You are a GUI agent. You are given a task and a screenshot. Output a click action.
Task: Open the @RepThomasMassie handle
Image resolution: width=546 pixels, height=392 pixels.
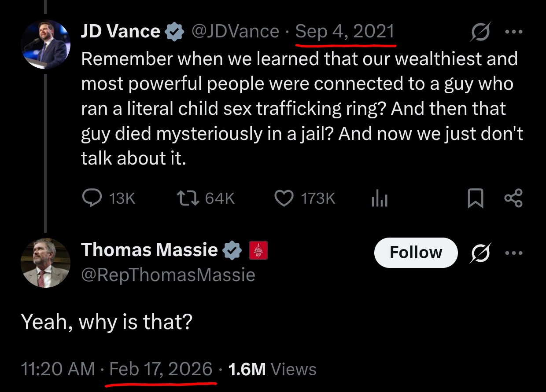tap(168, 275)
